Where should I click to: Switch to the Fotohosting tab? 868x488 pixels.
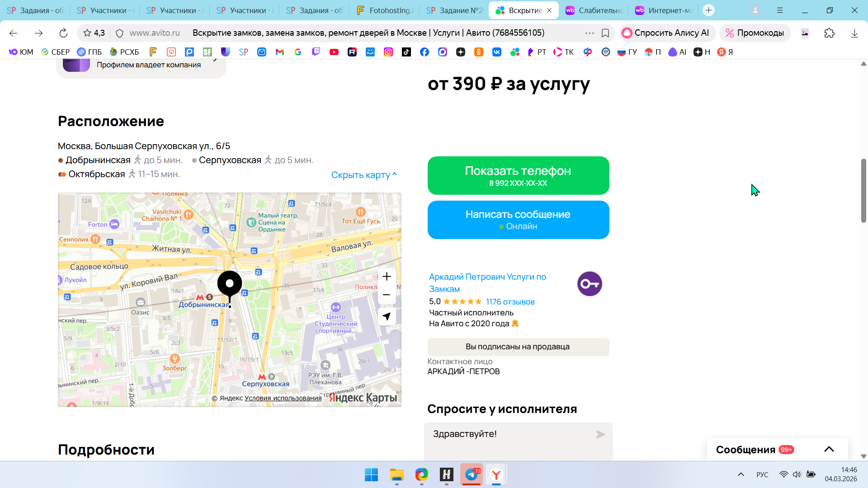385,10
